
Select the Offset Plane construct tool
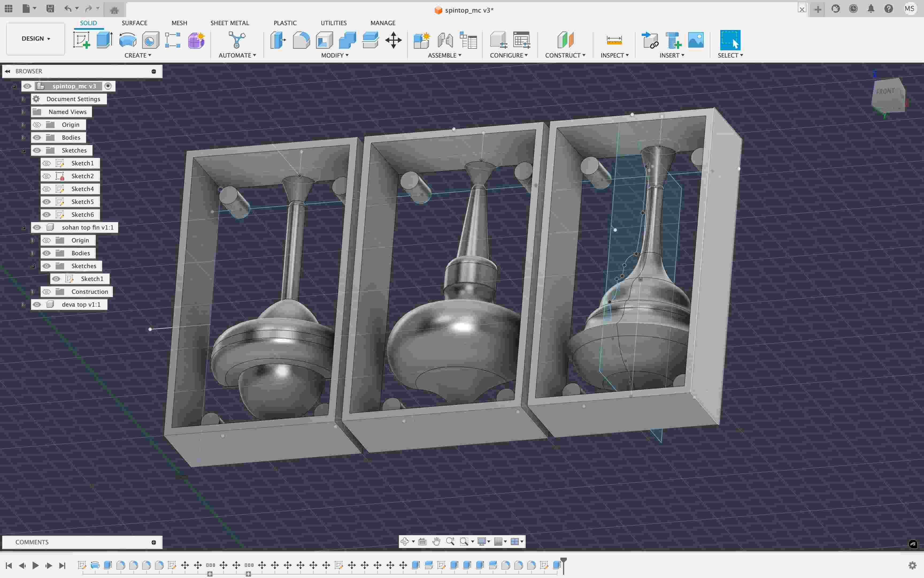coord(565,40)
